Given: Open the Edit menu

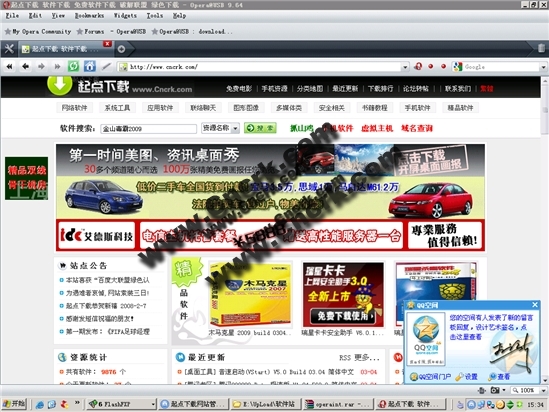Looking at the screenshot, I should coord(35,15).
